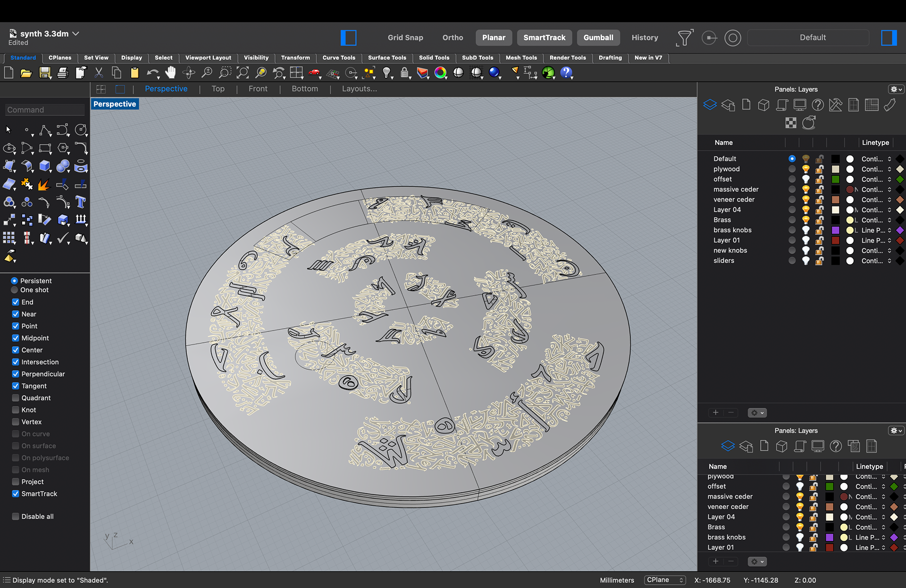Change color swatch of offset layer
Image resolution: width=906 pixels, height=588 pixels.
pyautogui.click(x=835, y=179)
